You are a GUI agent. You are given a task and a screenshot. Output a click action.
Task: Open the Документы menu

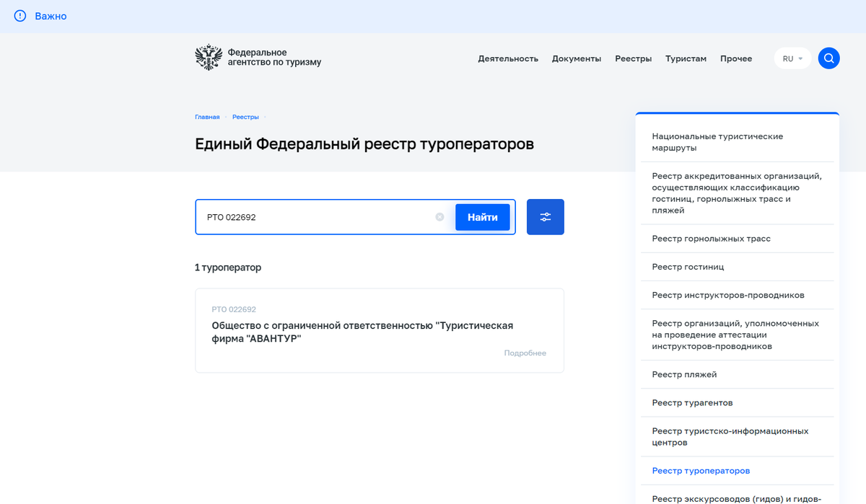click(x=577, y=58)
